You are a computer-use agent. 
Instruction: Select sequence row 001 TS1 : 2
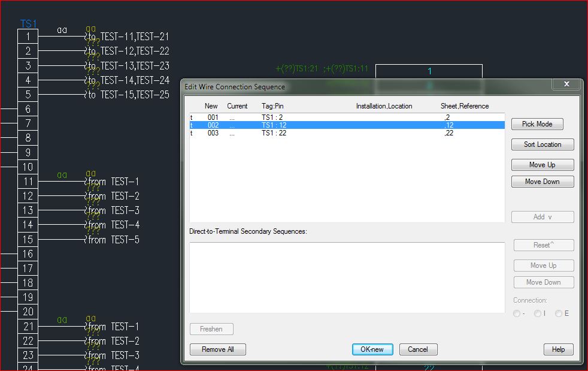347,117
